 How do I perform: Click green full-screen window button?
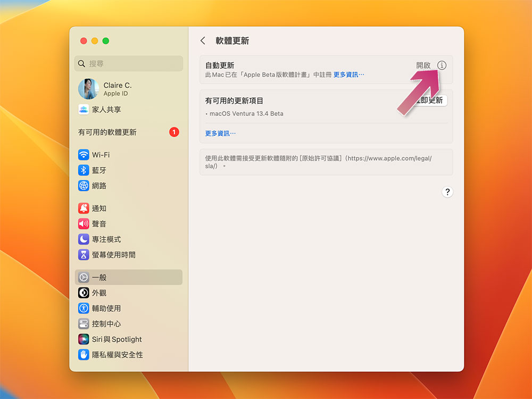(x=106, y=41)
